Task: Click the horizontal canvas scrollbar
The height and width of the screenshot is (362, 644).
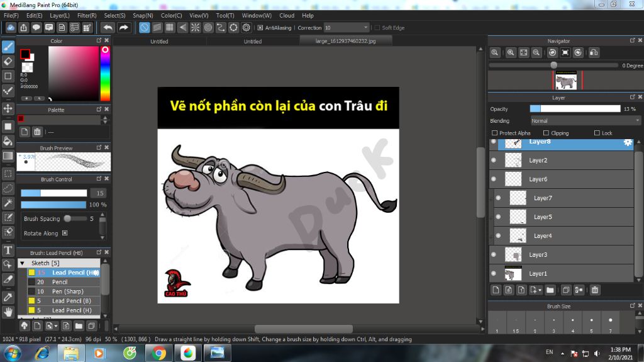Action: 304,329
